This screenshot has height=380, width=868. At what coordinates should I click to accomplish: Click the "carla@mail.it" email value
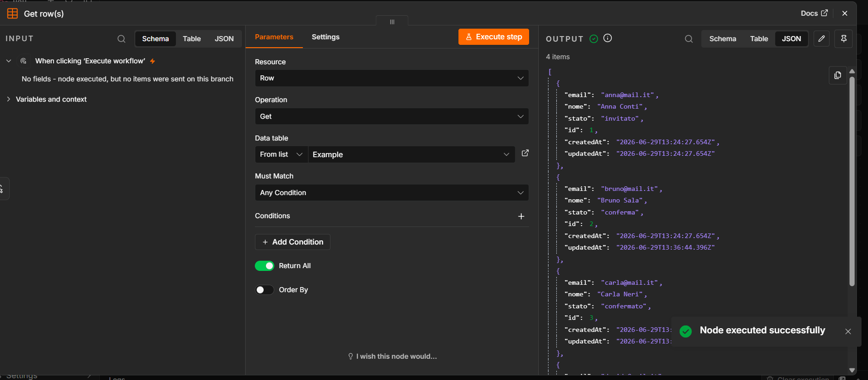point(629,282)
